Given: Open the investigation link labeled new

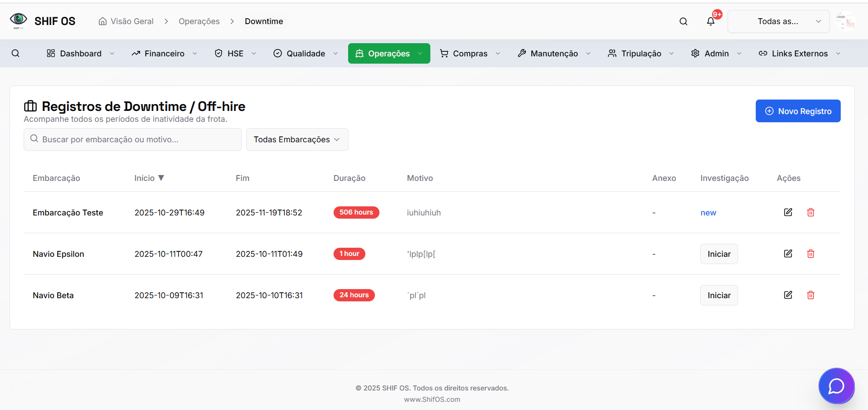Looking at the screenshot, I should (708, 212).
